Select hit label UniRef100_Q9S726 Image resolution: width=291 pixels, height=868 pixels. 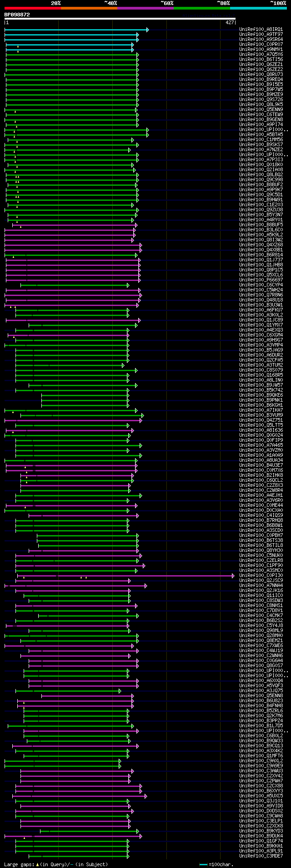click(261, 100)
